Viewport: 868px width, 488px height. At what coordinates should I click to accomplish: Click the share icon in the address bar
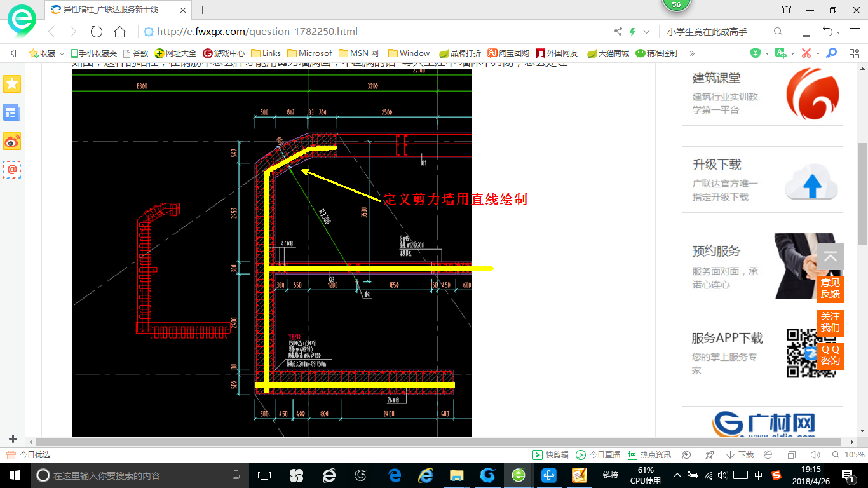[618, 32]
